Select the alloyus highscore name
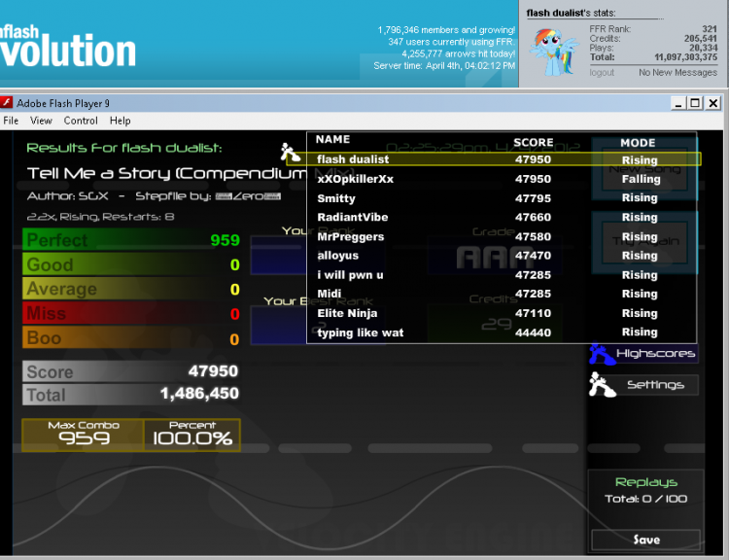Viewport: 729px width, 560px height. click(337, 256)
